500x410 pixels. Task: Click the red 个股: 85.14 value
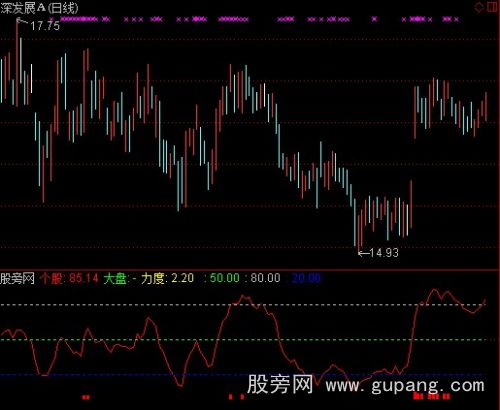pyautogui.click(x=69, y=278)
